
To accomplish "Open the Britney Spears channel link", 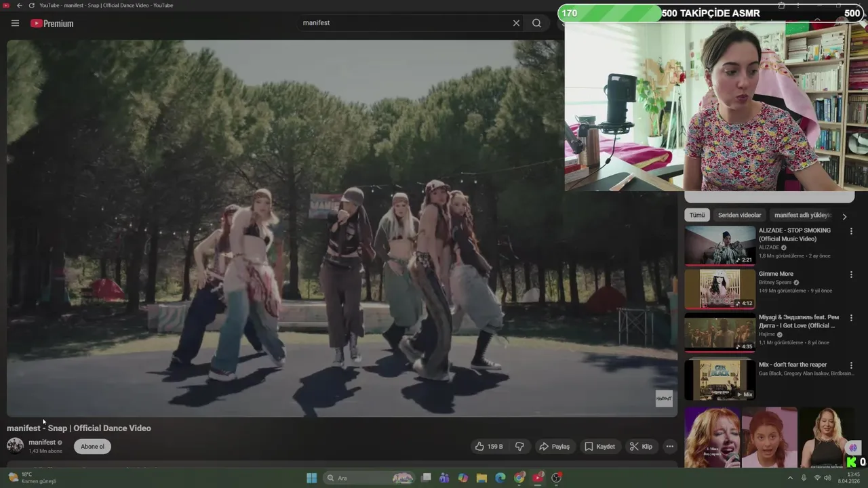I will pos(775,283).
